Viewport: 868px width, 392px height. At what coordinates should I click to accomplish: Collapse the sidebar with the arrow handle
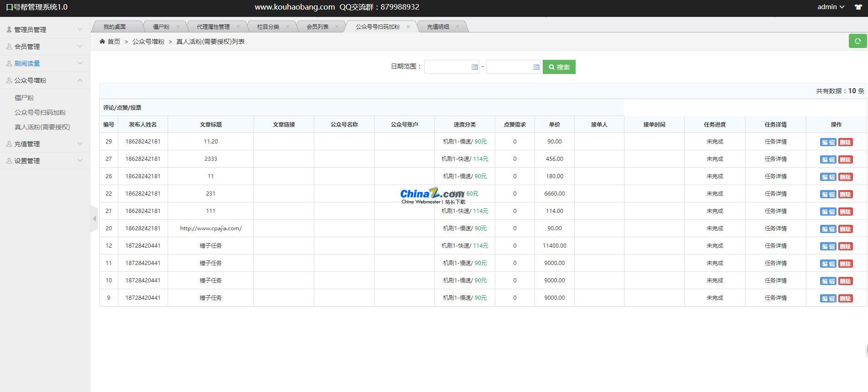click(94, 219)
